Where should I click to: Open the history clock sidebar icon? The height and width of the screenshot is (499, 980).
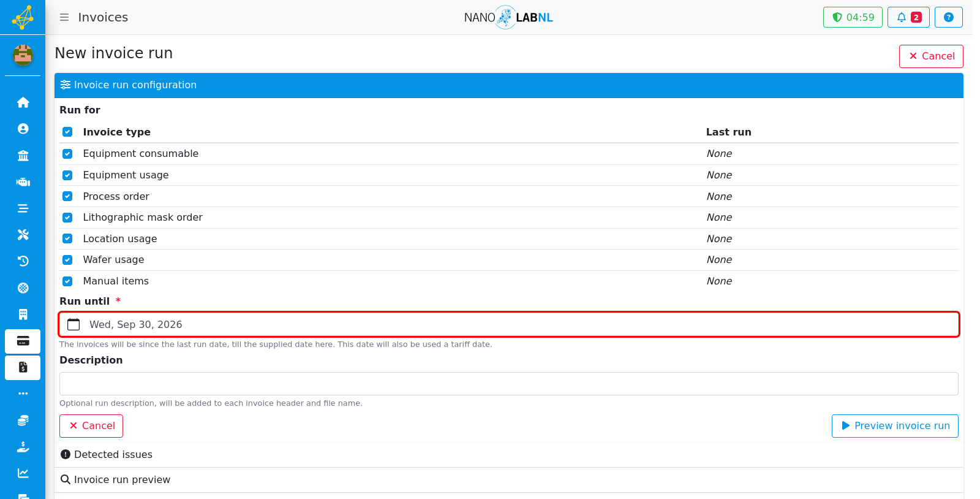[x=23, y=261]
